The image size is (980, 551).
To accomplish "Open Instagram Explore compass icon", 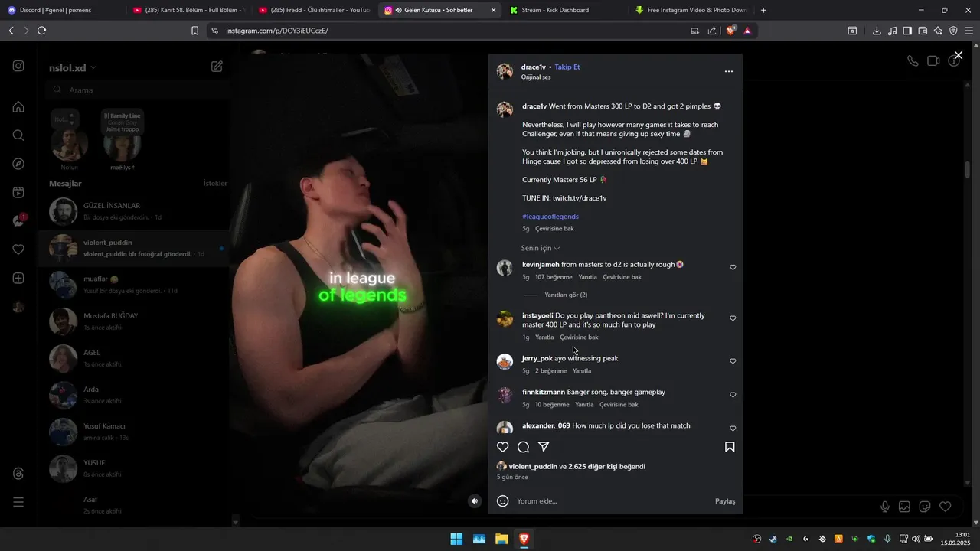I will (x=18, y=164).
